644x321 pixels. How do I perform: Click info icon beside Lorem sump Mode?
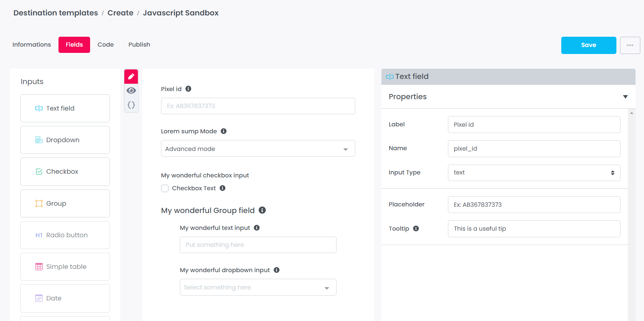click(224, 131)
